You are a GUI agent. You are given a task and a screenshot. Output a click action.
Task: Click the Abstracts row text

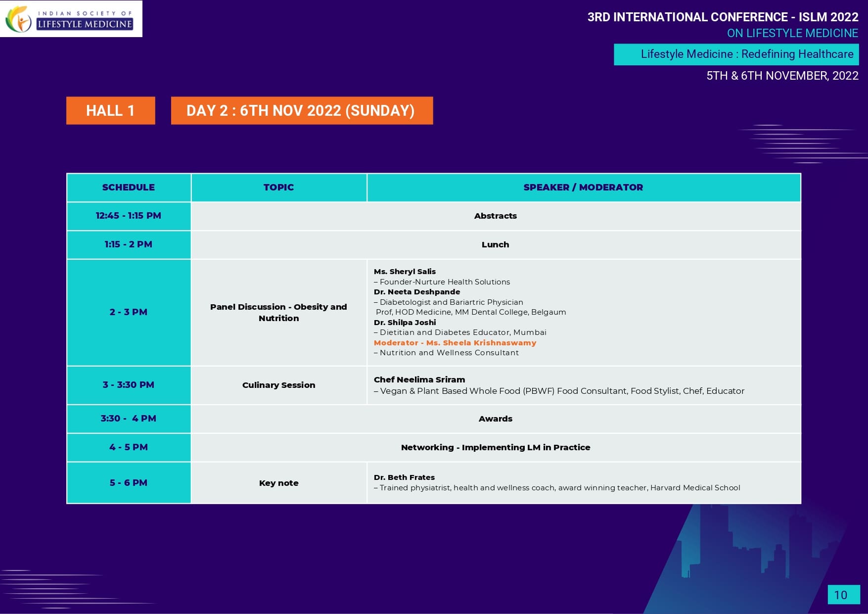495,216
